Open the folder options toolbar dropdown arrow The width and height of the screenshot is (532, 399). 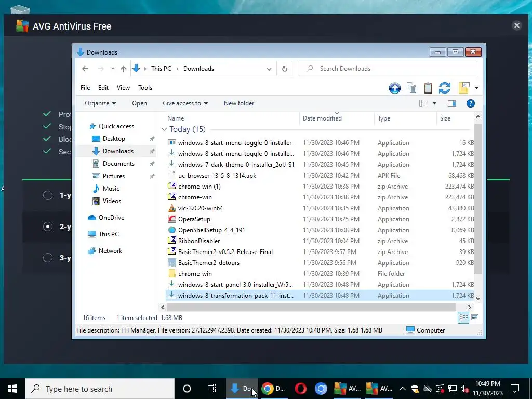pyautogui.click(x=476, y=88)
